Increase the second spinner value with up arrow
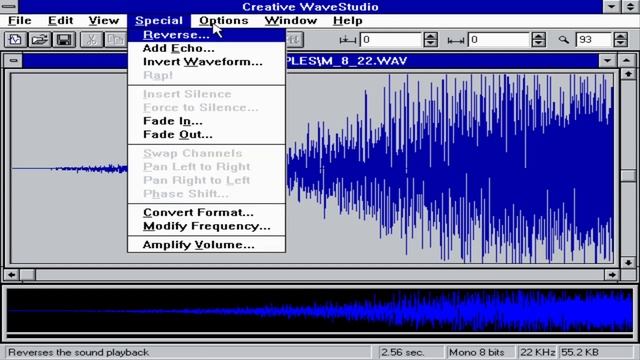 (538, 36)
